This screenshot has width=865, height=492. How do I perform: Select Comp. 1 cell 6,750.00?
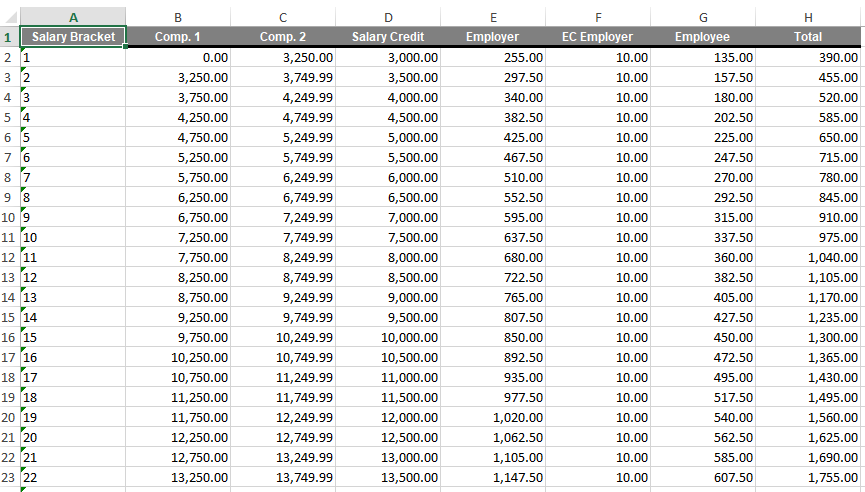[178, 217]
